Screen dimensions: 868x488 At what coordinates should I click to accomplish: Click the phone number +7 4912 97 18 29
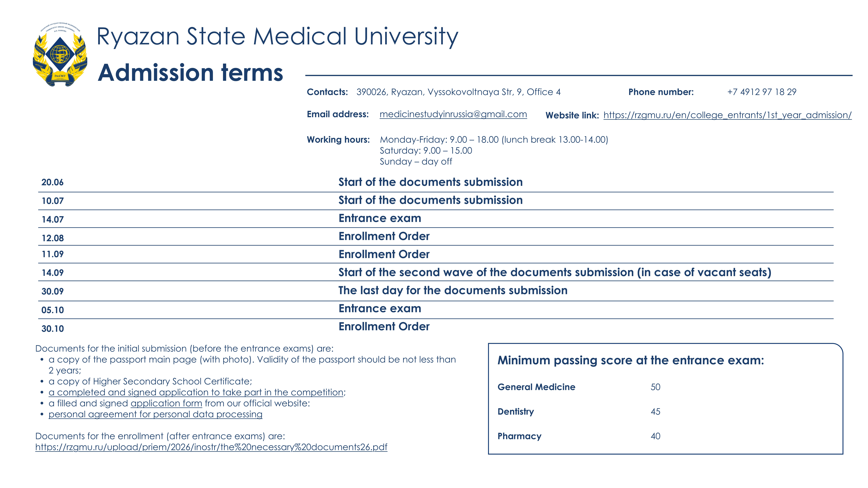click(x=762, y=92)
